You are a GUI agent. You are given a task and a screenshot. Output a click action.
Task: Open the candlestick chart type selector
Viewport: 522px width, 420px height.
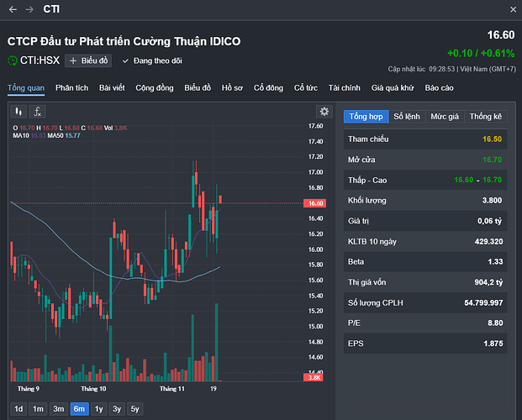(x=18, y=112)
